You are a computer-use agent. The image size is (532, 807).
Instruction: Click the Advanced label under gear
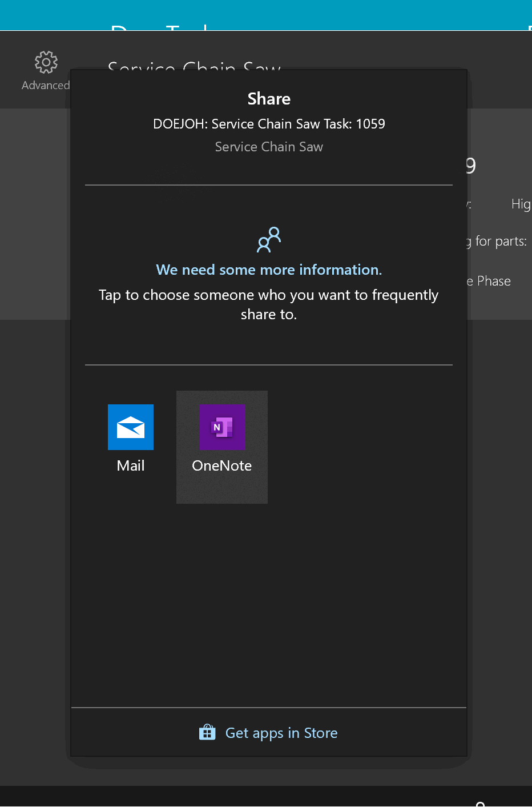click(46, 85)
